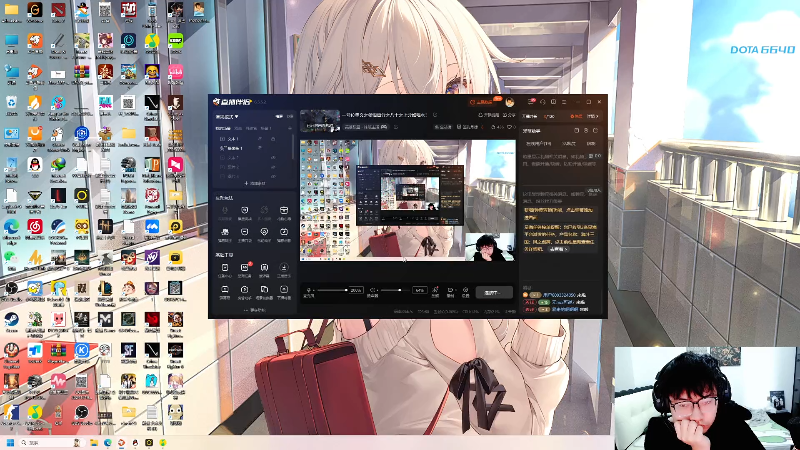The width and height of the screenshot is (800, 450).
Task: Click the source list scrollbar
Action: pos(293,147)
